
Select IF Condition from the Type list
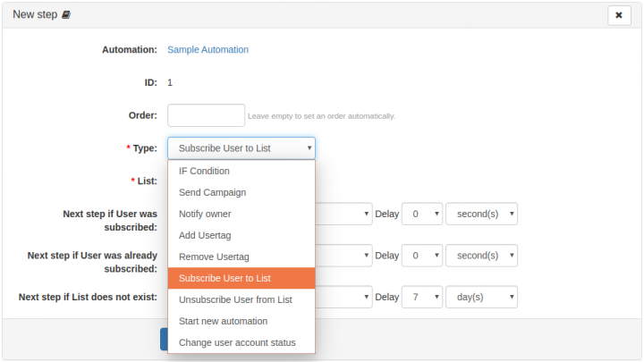point(241,171)
